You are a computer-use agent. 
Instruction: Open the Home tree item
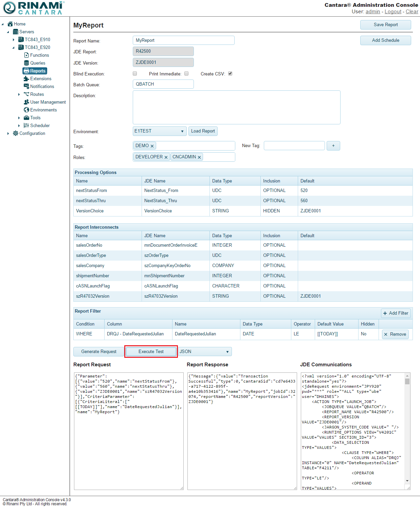[19, 24]
